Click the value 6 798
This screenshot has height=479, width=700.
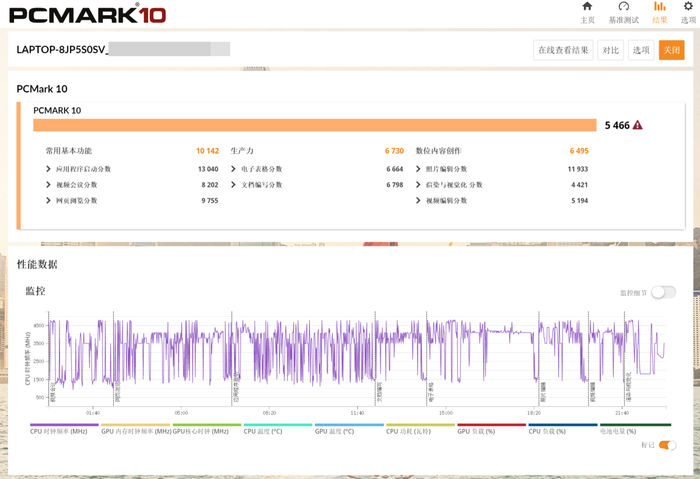[395, 185]
